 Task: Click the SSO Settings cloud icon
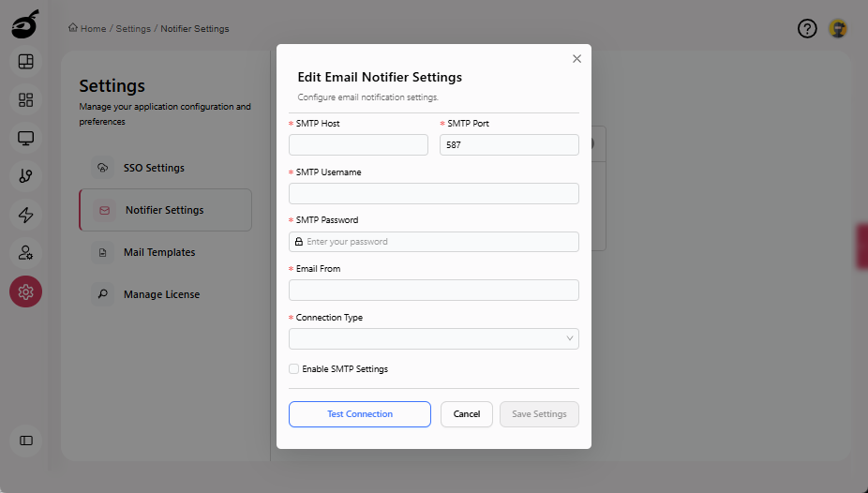click(102, 168)
